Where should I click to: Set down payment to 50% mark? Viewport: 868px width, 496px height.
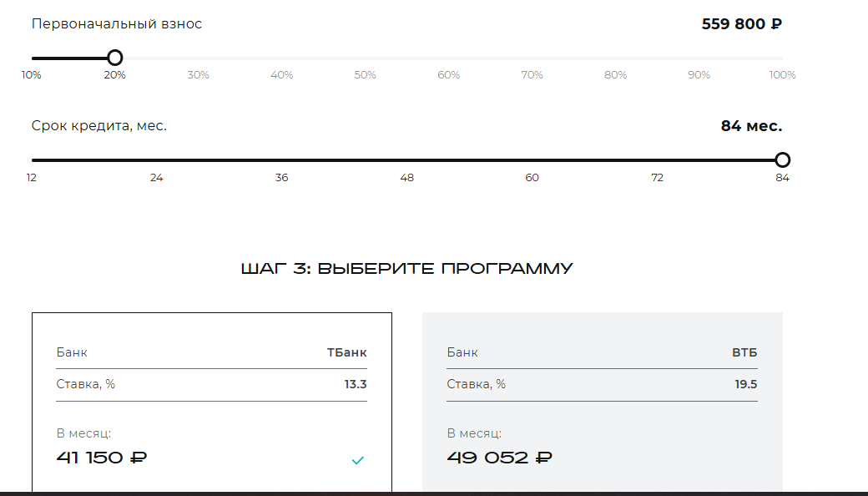coord(366,75)
